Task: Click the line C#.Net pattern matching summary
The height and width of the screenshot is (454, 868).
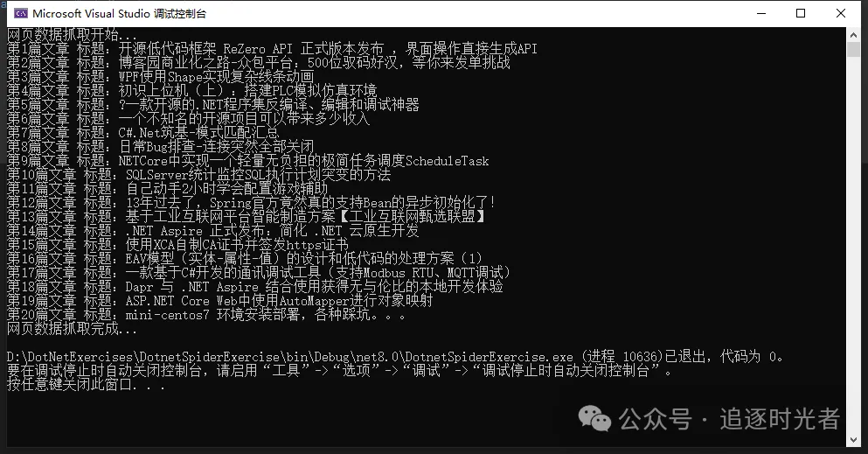Action: 142,133
